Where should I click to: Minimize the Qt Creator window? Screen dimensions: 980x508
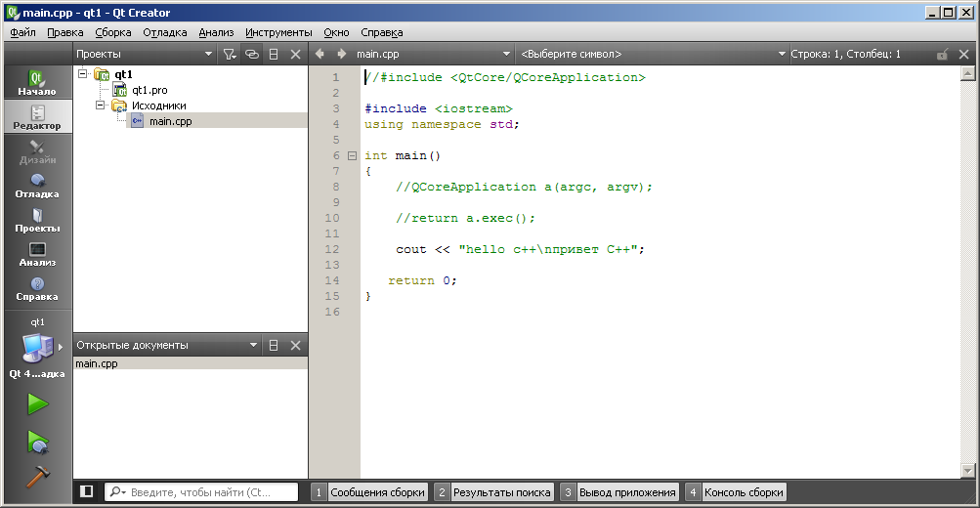pyautogui.click(x=932, y=13)
